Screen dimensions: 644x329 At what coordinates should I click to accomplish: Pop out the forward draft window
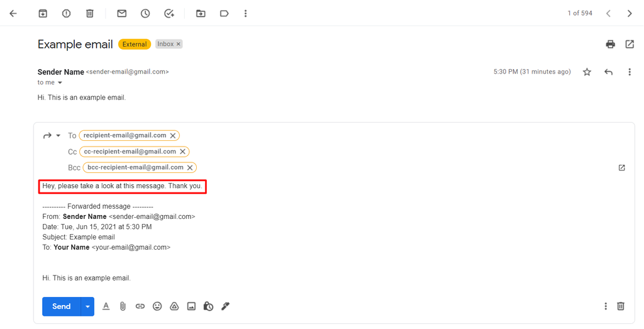pos(622,167)
